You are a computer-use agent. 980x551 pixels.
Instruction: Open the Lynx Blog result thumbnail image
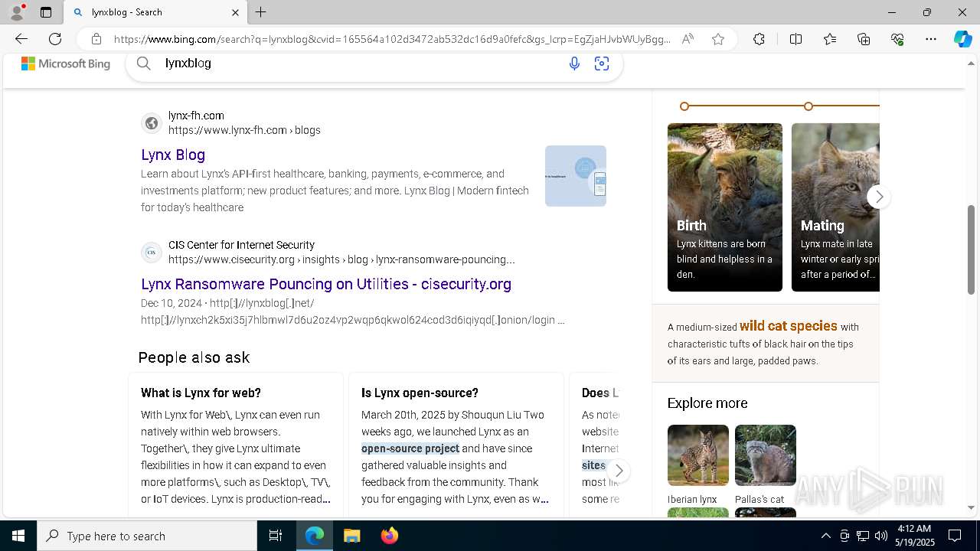576,176
